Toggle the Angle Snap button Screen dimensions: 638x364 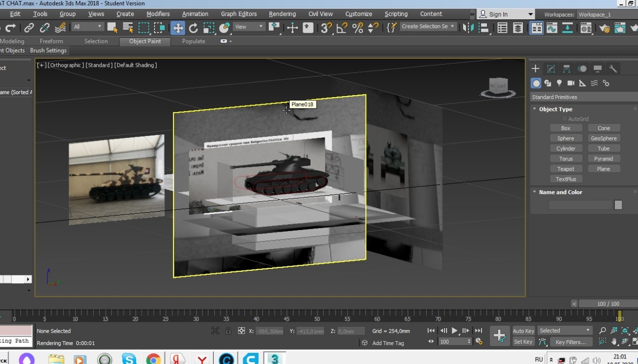pos(342,28)
